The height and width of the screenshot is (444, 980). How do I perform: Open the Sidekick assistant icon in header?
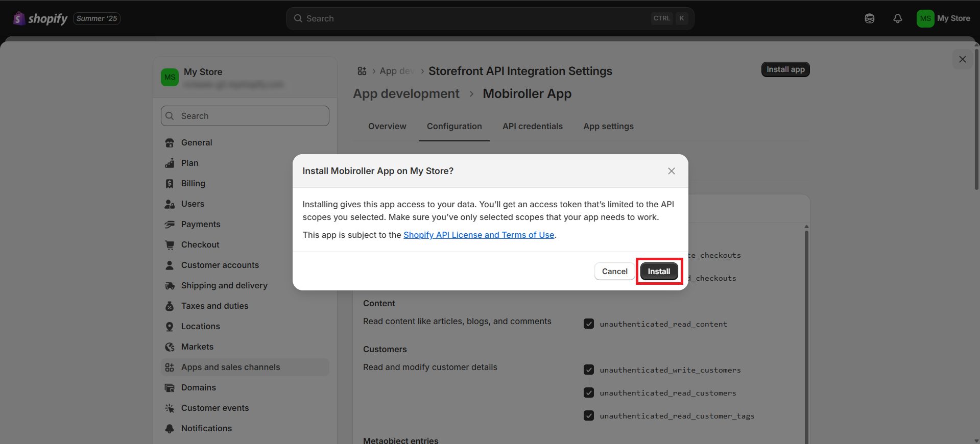pyautogui.click(x=870, y=18)
